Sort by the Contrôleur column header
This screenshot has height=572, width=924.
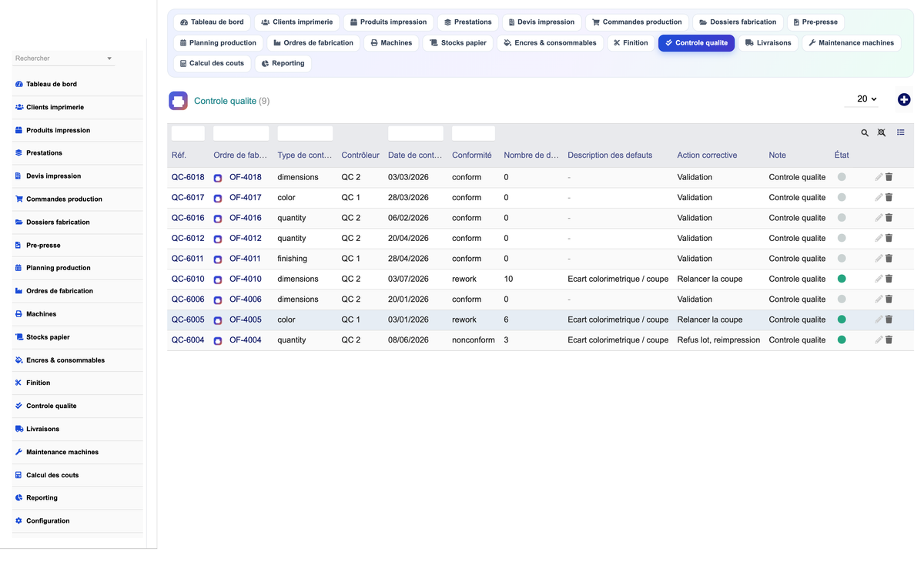[x=360, y=155]
